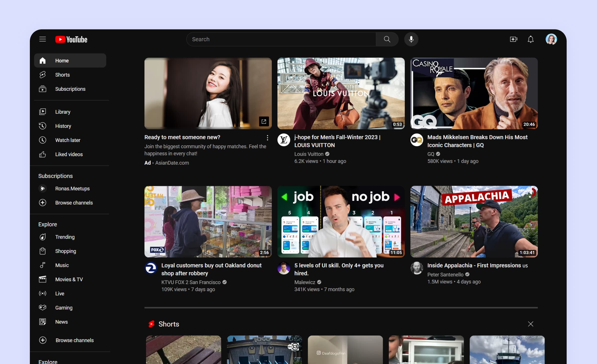597x364 pixels.
Task: Click the Gaming controller icon
Action: coord(43,307)
